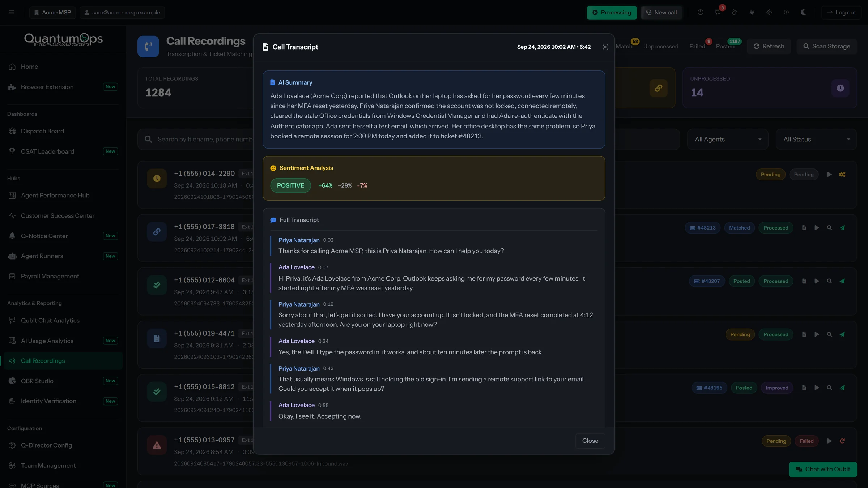Switch to the Failed tab

[x=697, y=46]
